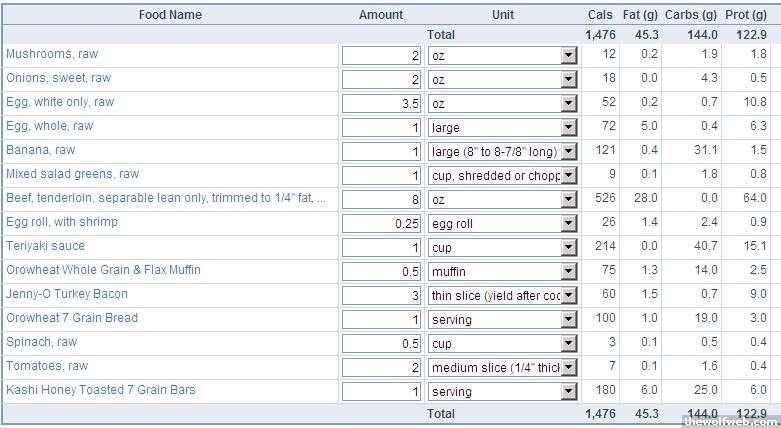
Task: Expand the unit dropdown for Egg, whole, raw
Action: tap(568, 128)
